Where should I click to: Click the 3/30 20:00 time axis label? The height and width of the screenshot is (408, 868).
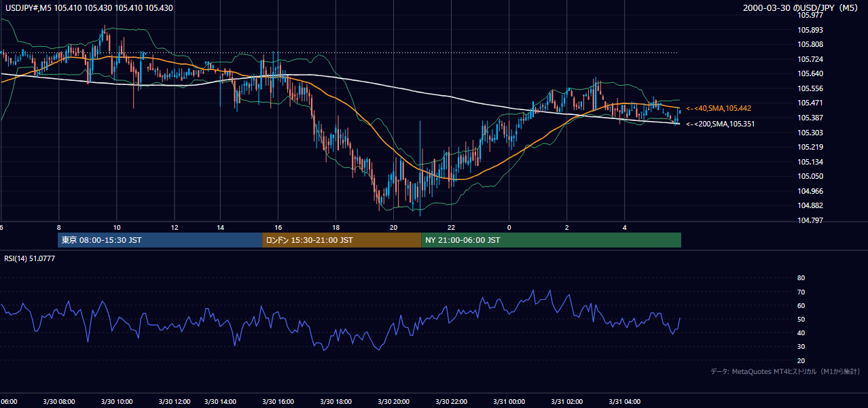[x=394, y=402]
